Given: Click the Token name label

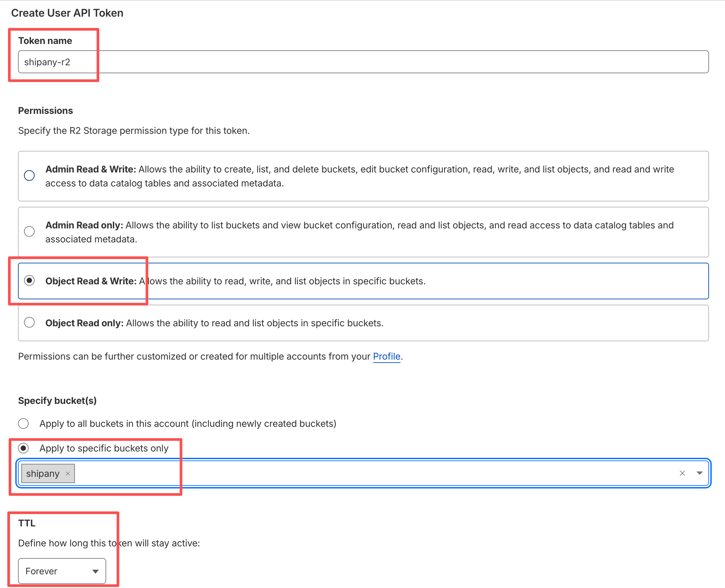Looking at the screenshot, I should tap(45, 41).
